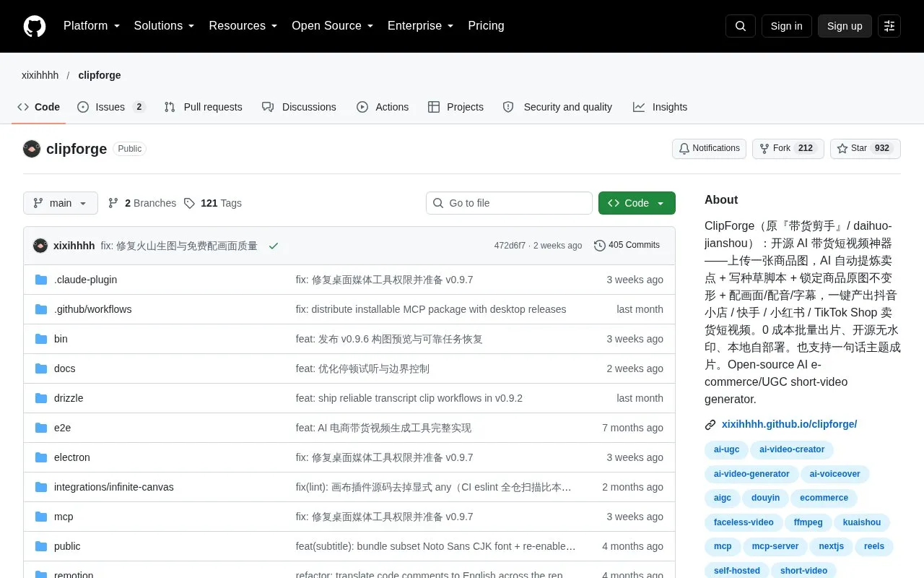Click the xixihhhh commit author avatar
This screenshot has width=924, height=578.
(40, 246)
